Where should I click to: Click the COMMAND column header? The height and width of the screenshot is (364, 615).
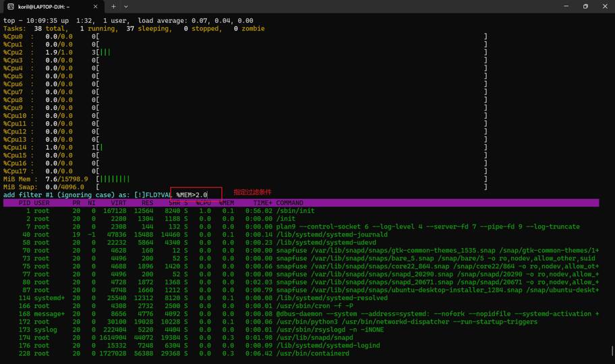289,203
